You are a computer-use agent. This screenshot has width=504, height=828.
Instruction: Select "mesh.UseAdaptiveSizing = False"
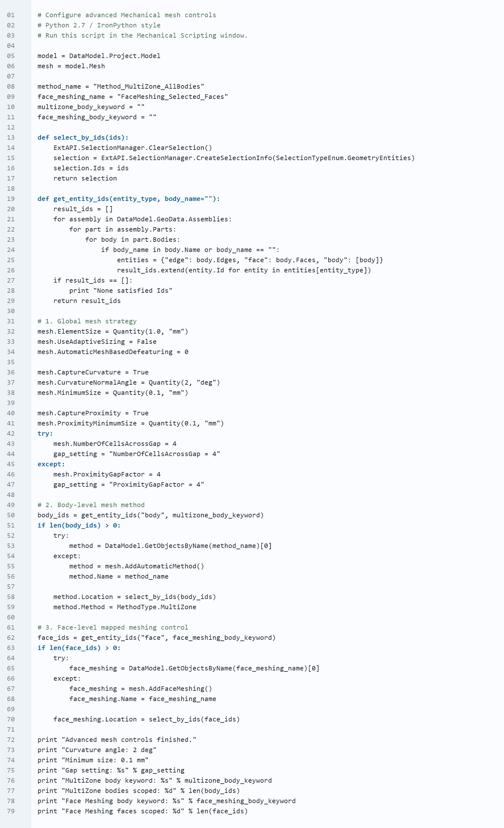97,342
